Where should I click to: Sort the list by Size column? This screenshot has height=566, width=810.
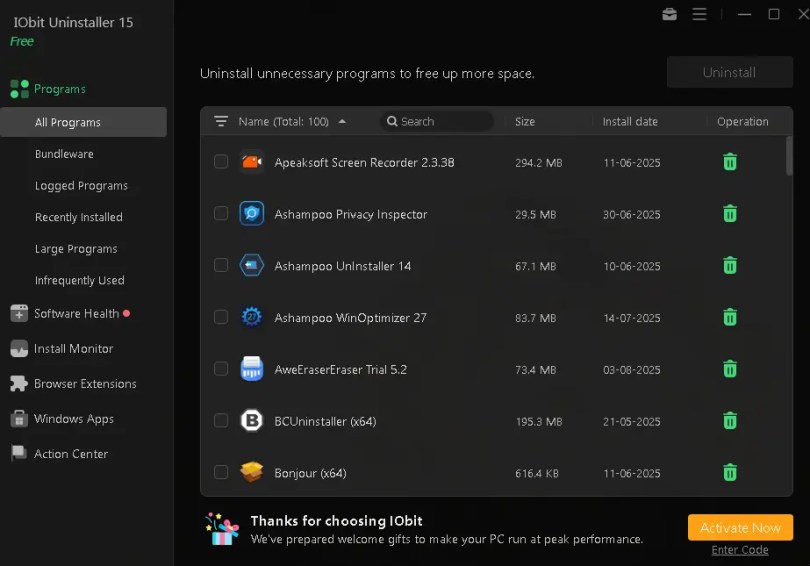524,121
